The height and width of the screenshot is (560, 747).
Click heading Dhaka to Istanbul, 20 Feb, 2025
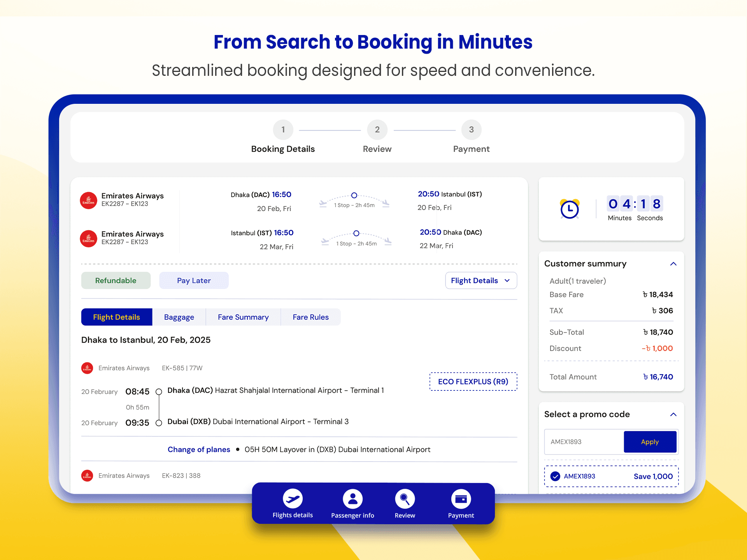(146, 340)
